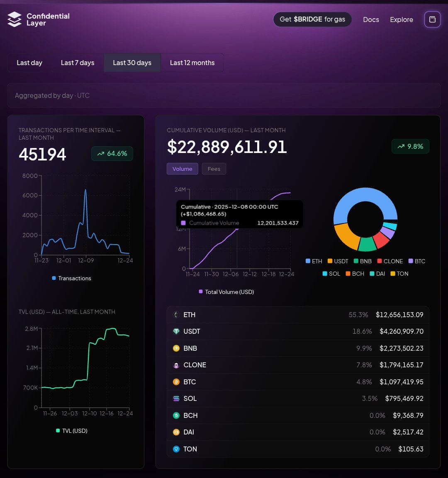Click the 7.8% CLONE percentage
The image size is (448, 478).
pyautogui.click(x=364, y=365)
